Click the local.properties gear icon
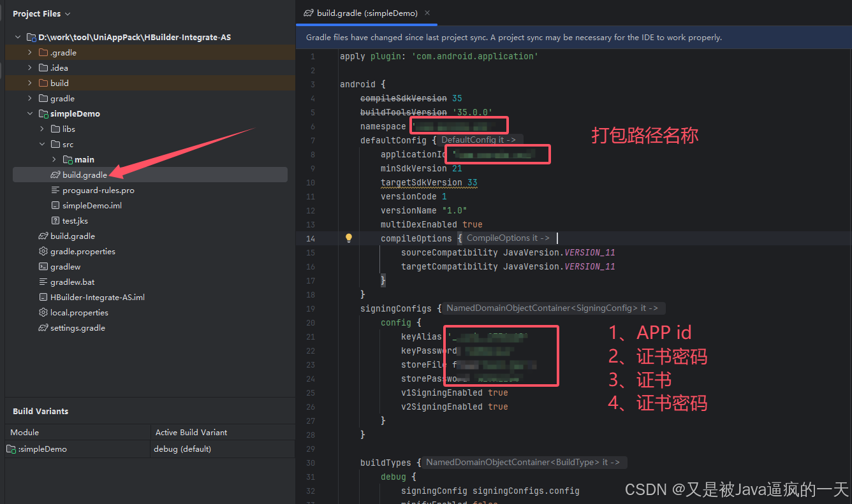852x504 pixels. (x=43, y=312)
